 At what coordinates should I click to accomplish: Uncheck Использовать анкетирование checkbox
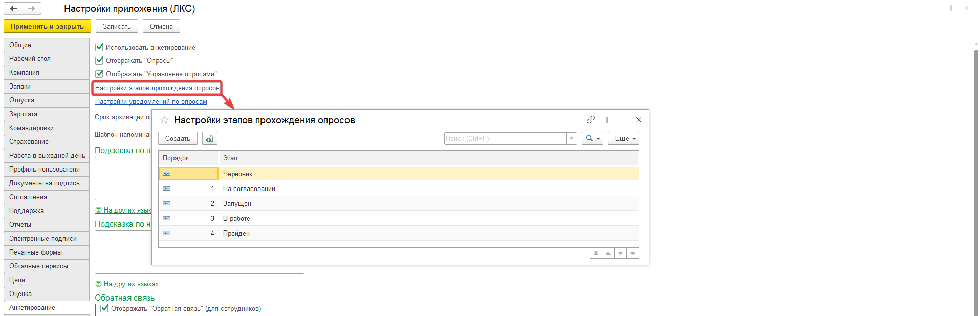click(100, 47)
